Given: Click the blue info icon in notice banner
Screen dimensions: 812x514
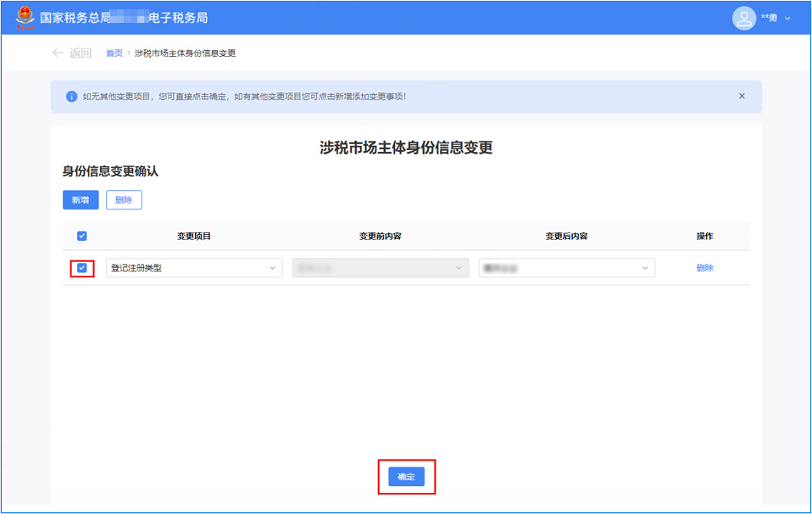Looking at the screenshot, I should pyautogui.click(x=71, y=97).
